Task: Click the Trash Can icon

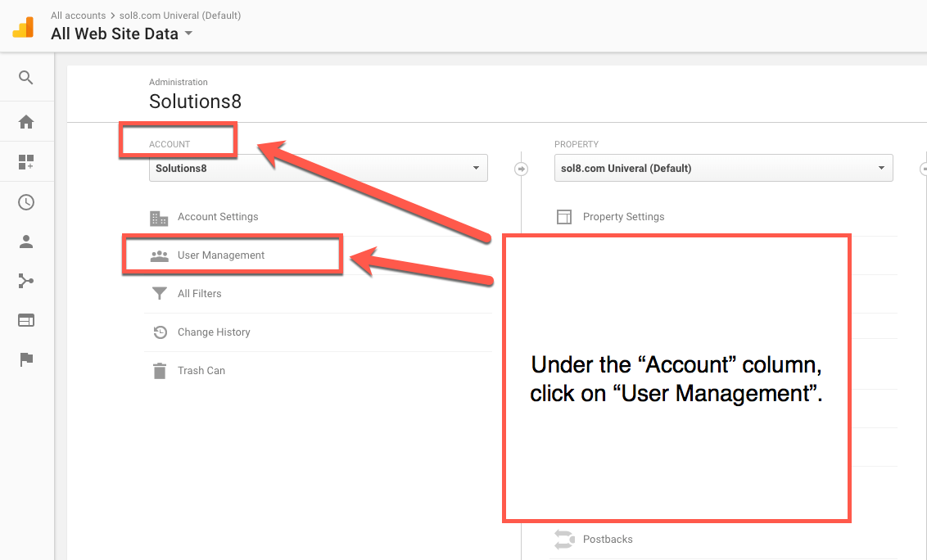Action: click(160, 371)
